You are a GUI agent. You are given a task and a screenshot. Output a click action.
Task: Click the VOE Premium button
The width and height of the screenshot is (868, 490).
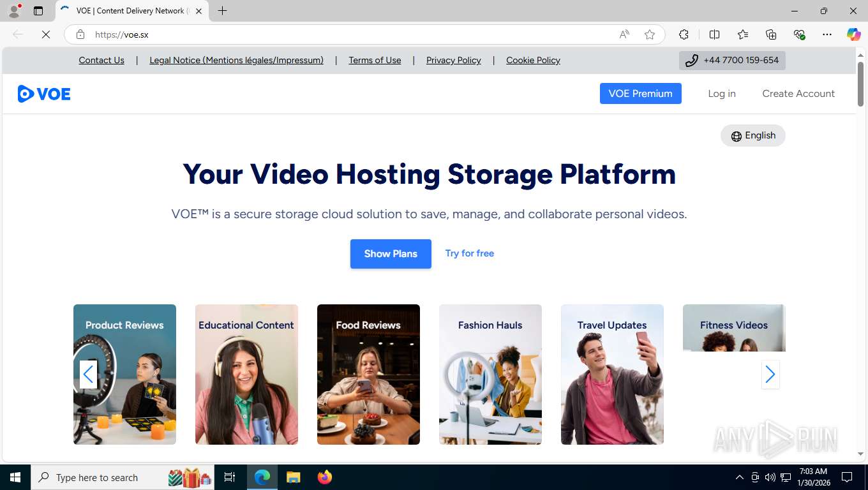[641, 93]
